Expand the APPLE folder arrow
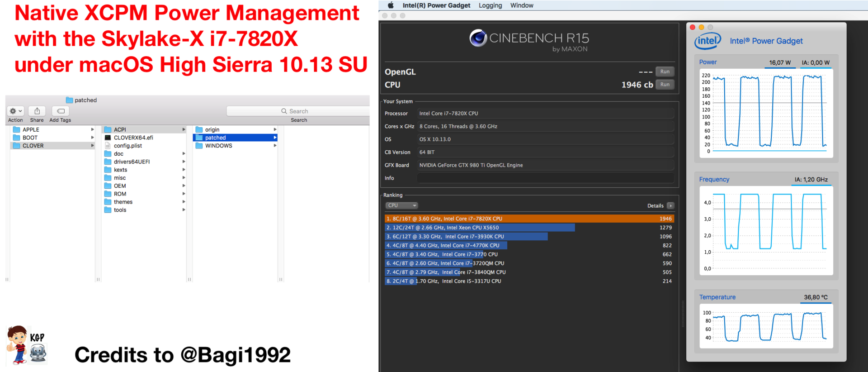The image size is (868, 372). pyautogui.click(x=92, y=129)
